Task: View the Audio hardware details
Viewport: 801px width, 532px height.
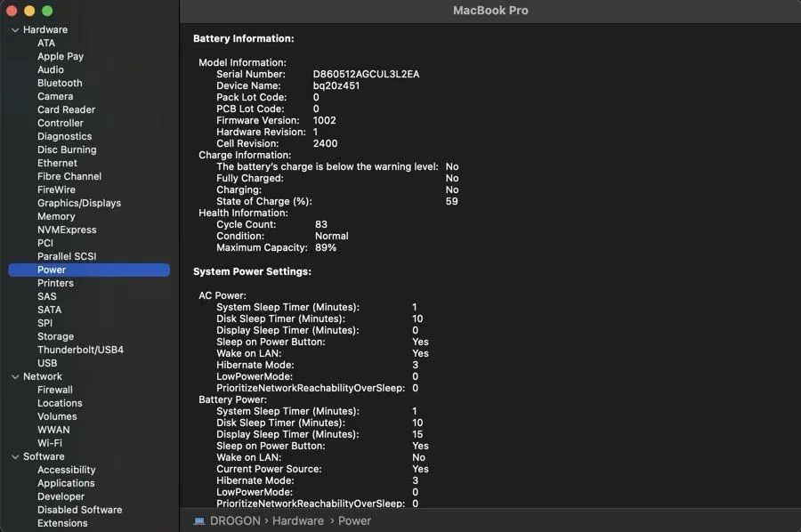Action: [51, 69]
